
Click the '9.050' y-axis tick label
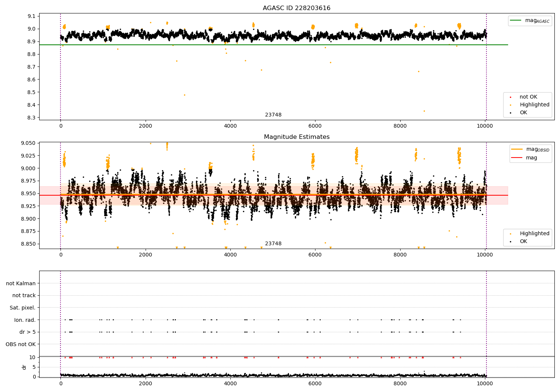pos(28,143)
